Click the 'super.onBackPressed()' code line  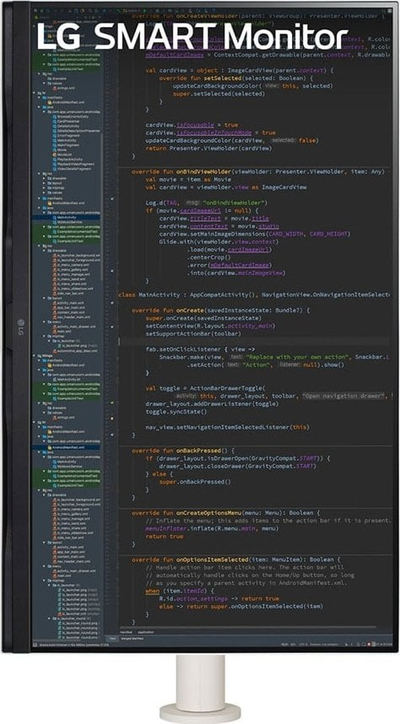coord(195,482)
